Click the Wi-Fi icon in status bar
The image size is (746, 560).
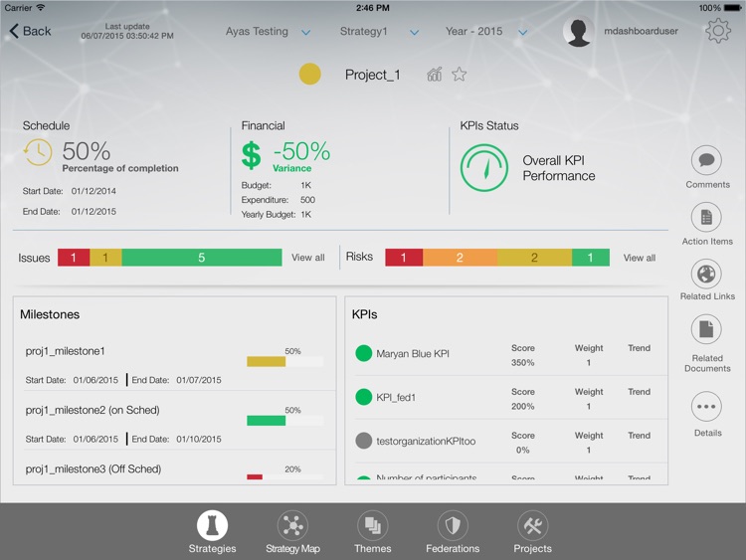(x=41, y=7)
